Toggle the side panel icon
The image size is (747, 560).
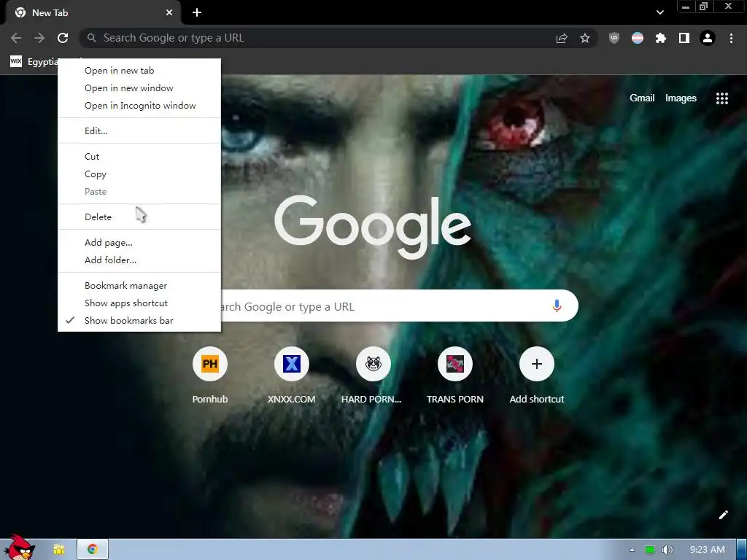(x=684, y=38)
